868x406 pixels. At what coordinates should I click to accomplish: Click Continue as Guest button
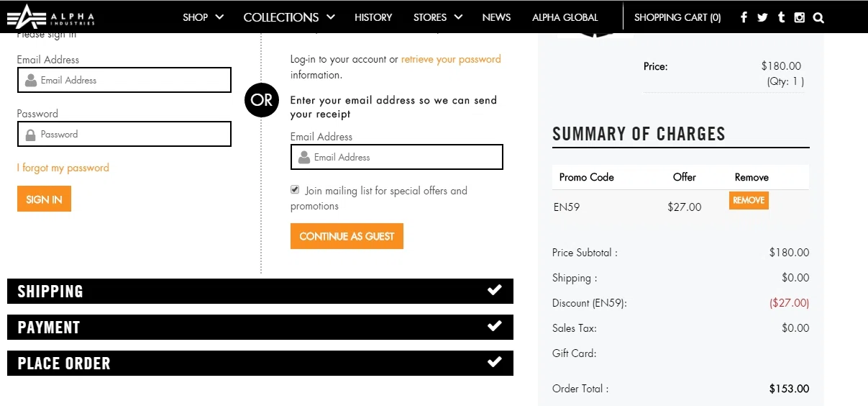[347, 236]
